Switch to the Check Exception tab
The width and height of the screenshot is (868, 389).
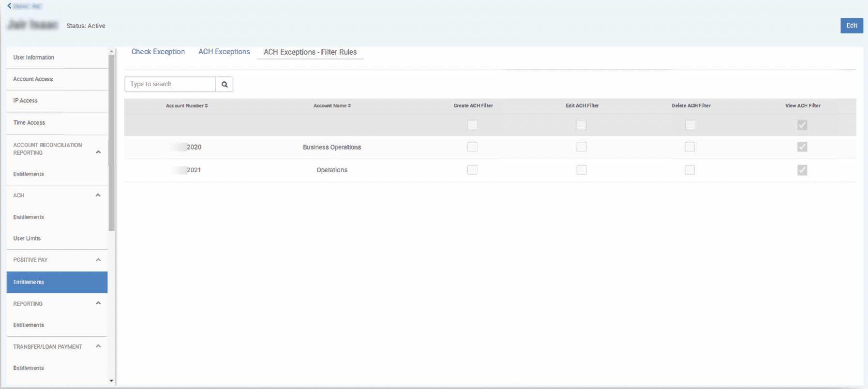click(x=158, y=52)
